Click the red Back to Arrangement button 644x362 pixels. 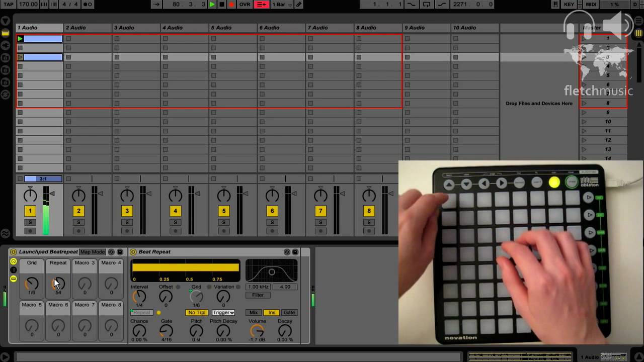[x=261, y=5]
